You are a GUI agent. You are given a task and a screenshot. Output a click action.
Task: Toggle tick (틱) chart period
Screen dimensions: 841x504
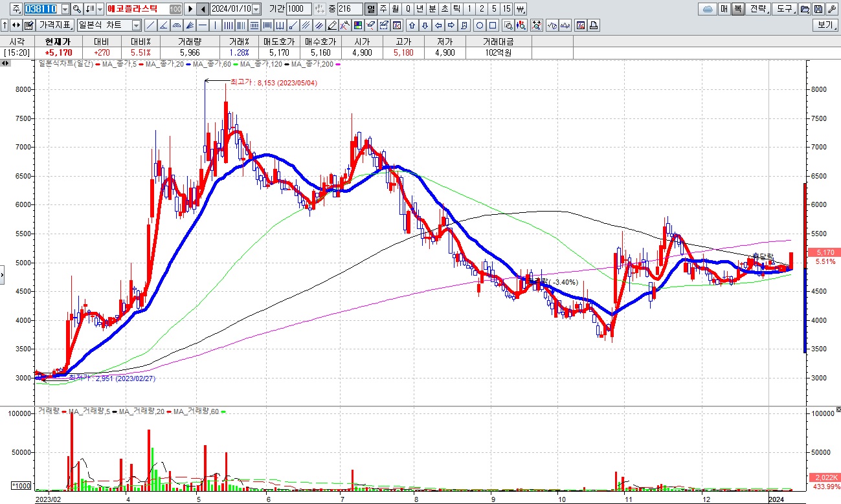(456, 9)
